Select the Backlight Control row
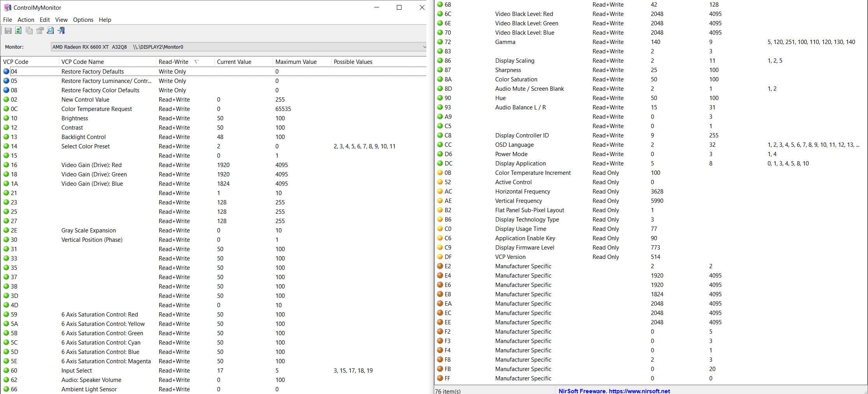This screenshot has width=868, height=394. [84, 137]
